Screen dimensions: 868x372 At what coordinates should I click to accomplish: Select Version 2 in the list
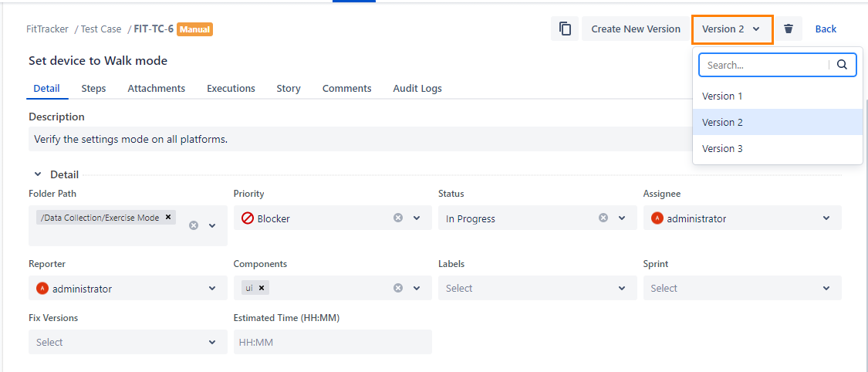(777, 123)
